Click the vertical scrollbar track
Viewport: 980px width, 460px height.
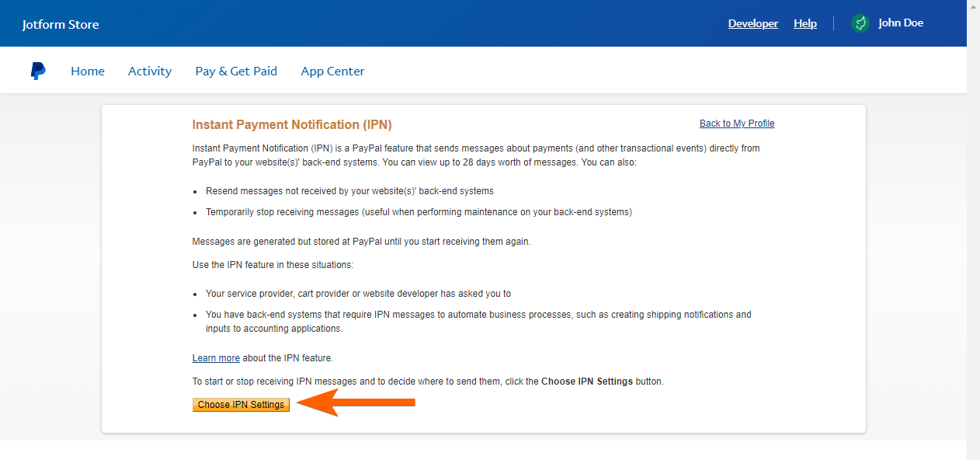973,233
